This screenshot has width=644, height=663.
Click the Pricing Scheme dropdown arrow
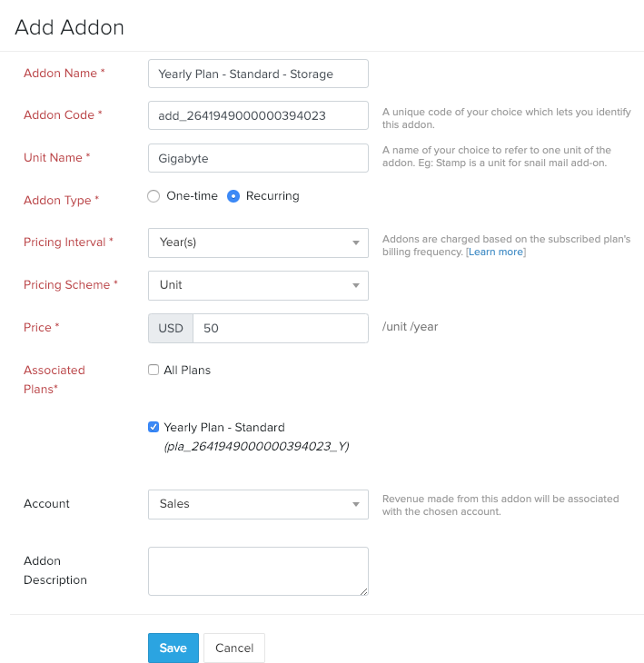tap(355, 286)
